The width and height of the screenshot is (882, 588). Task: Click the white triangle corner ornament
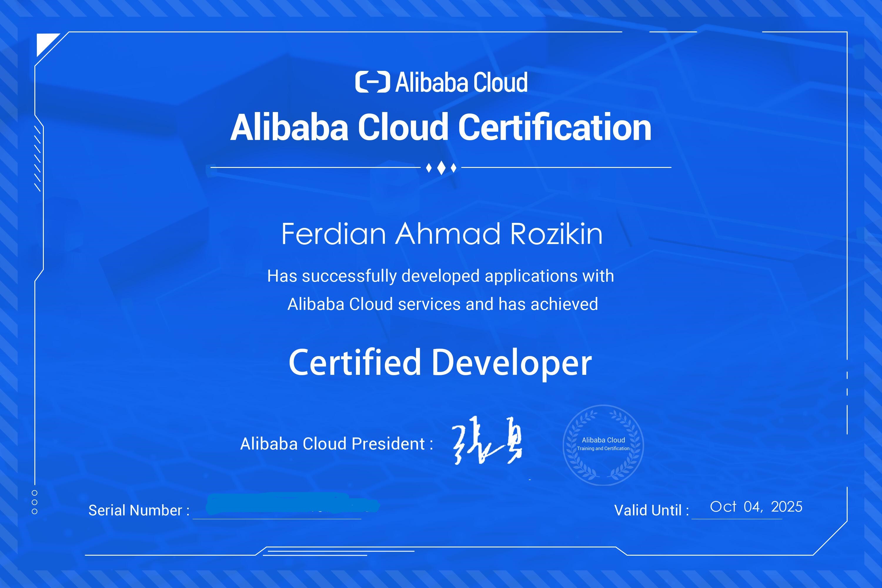tap(48, 45)
